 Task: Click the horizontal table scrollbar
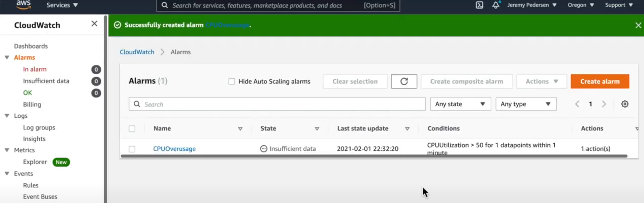point(374,156)
